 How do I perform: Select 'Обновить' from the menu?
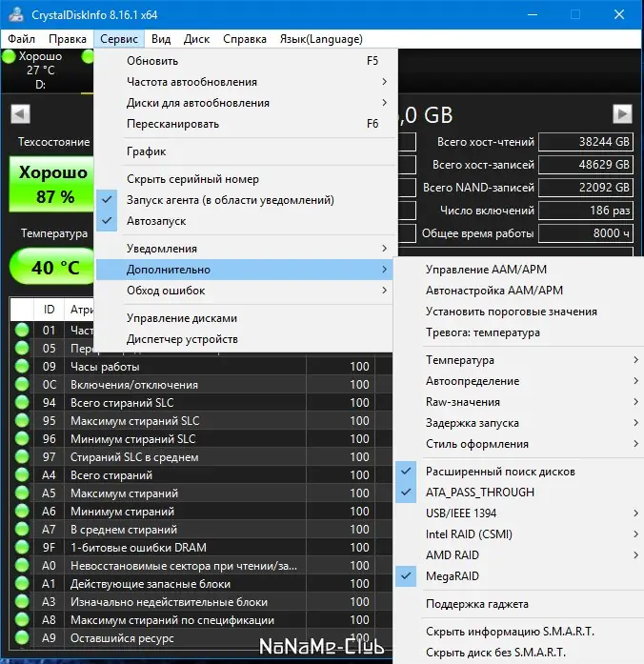(244, 61)
